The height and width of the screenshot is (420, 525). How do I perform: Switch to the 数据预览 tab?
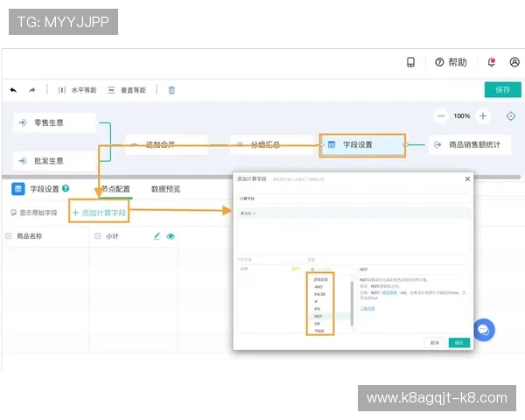[x=165, y=189]
